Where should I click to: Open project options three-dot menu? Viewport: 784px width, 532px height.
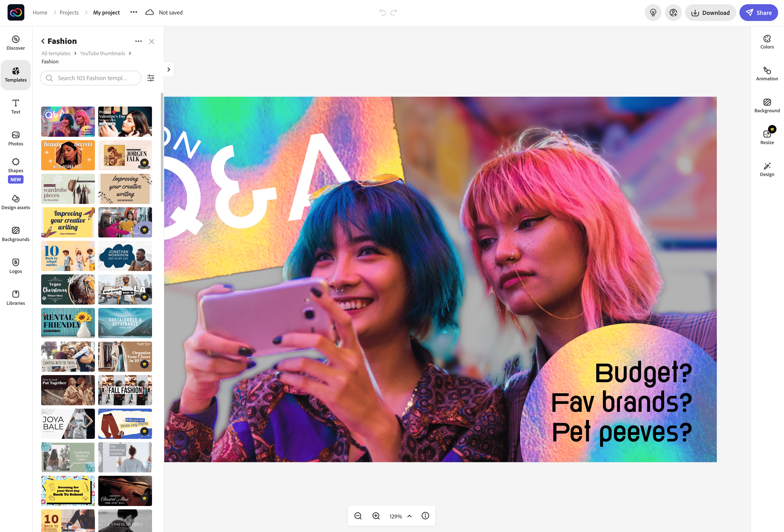(134, 12)
